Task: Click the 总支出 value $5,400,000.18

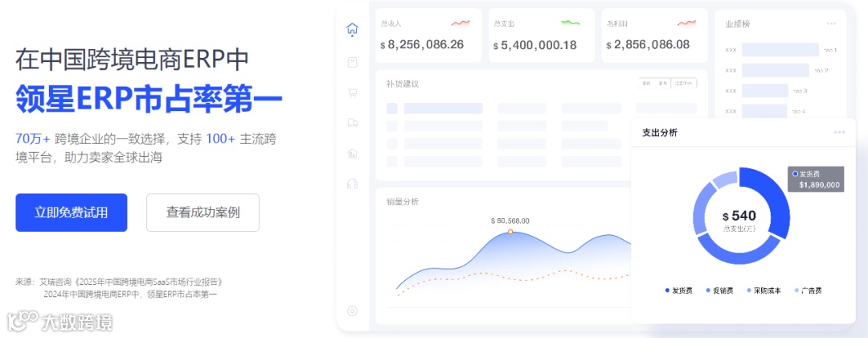Action: [534, 45]
